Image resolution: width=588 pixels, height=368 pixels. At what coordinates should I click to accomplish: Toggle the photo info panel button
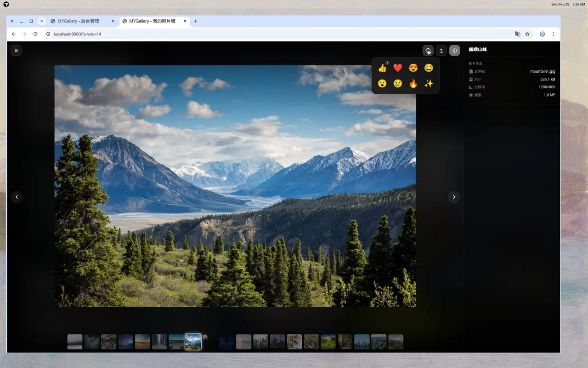point(454,51)
